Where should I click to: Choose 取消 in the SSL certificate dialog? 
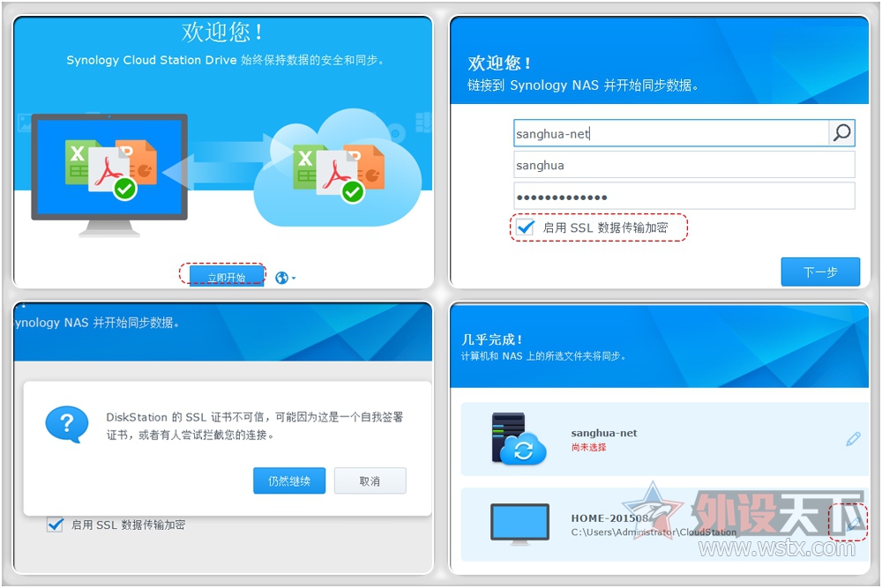coord(370,480)
